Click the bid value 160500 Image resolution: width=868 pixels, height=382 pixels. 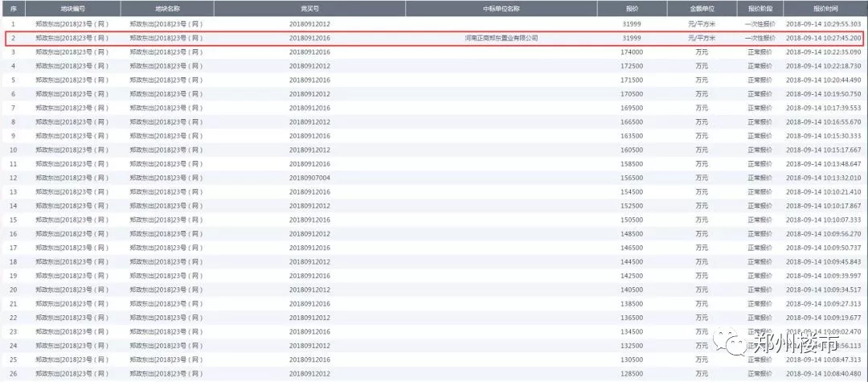point(632,150)
